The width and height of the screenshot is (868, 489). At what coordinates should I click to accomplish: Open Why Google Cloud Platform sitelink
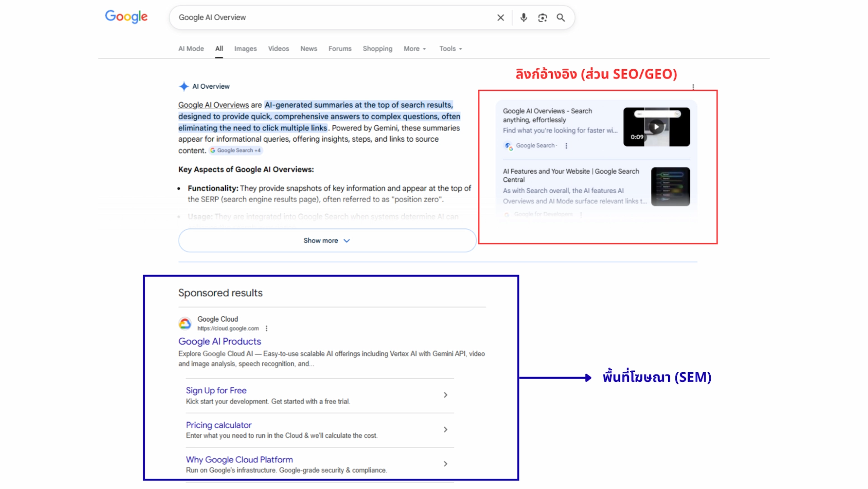239,460
